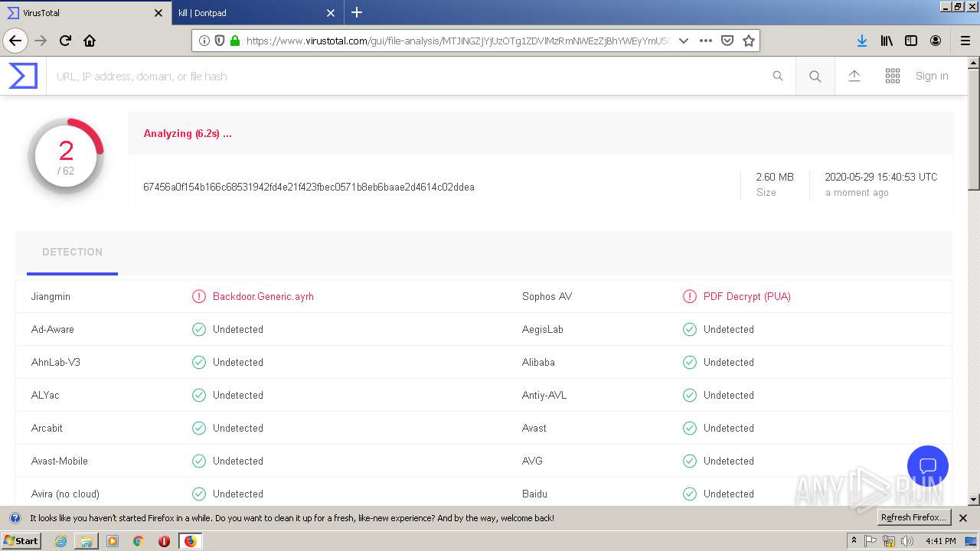Click the Refresh Firefox button
Image resolution: width=980 pixels, height=551 pixels.
coord(913,518)
